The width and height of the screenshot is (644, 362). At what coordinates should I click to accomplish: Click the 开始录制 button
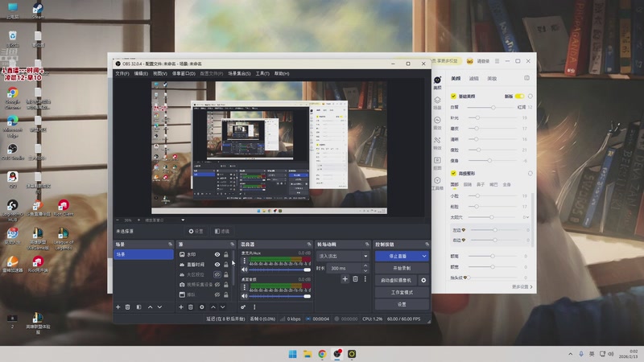[402, 268]
